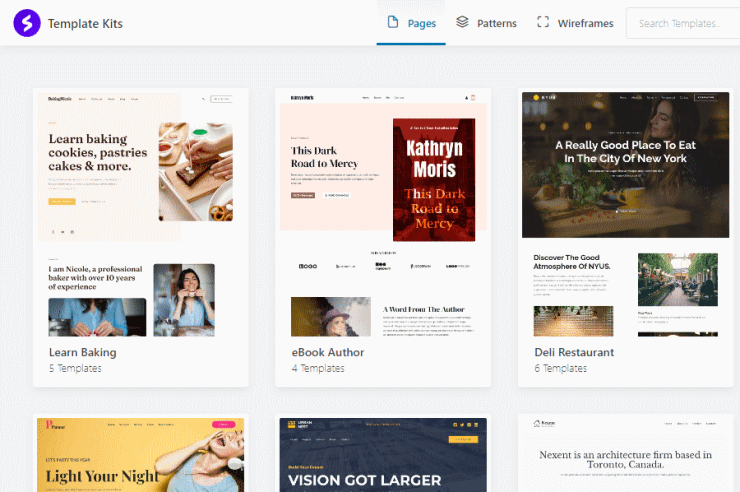Click the '5 Templates' text
This screenshot has height=492, width=740.
[x=75, y=368]
